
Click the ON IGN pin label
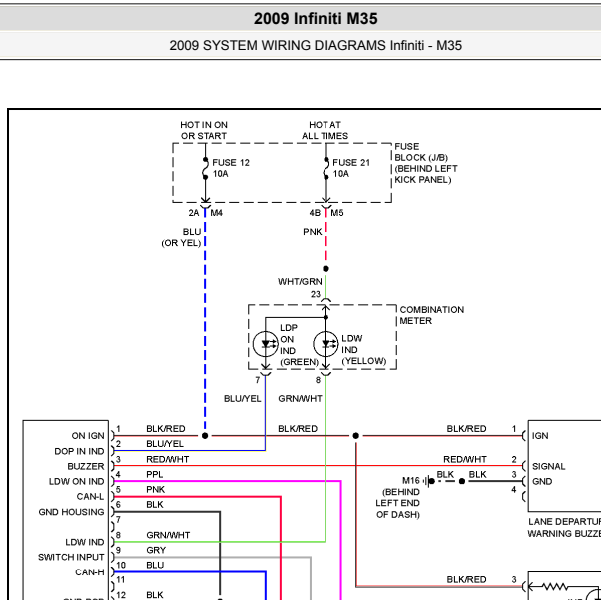(87, 436)
